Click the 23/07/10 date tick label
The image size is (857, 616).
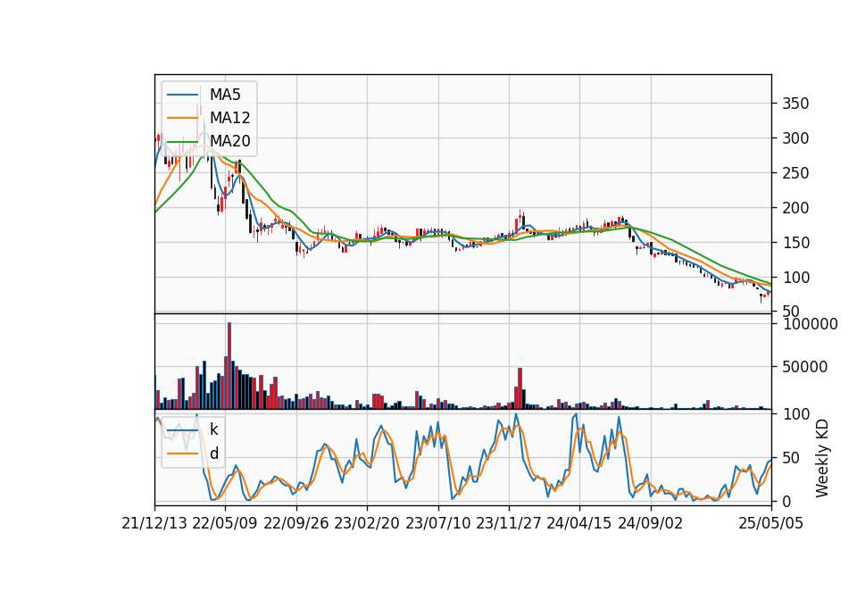click(x=437, y=523)
